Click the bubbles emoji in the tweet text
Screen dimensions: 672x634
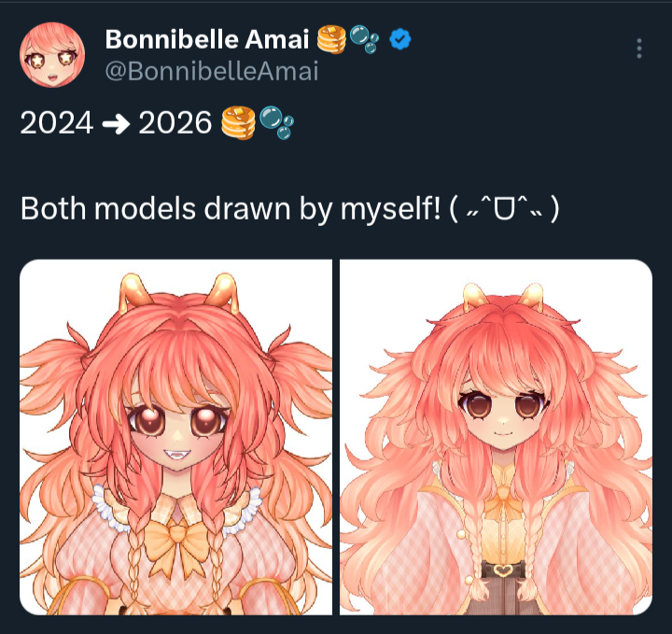(276, 123)
